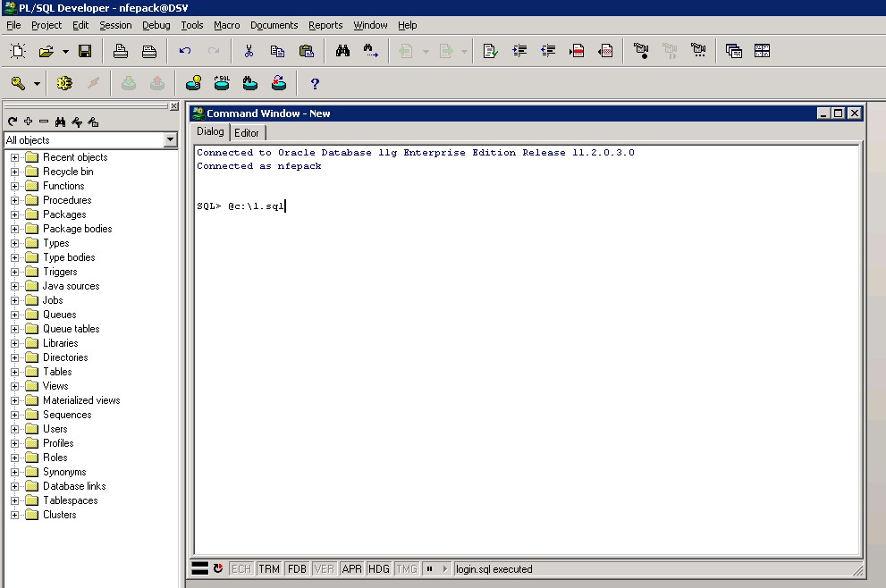This screenshot has height=588, width=886.
Task: Click the Indent selection toolbar icon
Action: tap(519, 51)
